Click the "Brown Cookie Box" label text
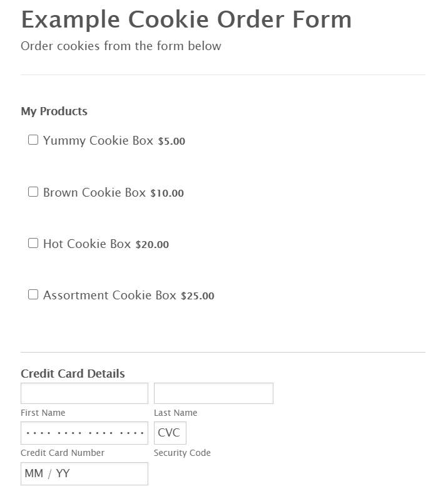The image size is (448, 496). (94, 192)
